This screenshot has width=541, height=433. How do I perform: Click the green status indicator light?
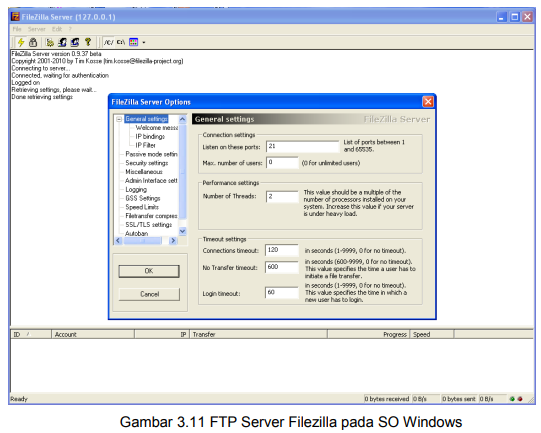[512, 399]
